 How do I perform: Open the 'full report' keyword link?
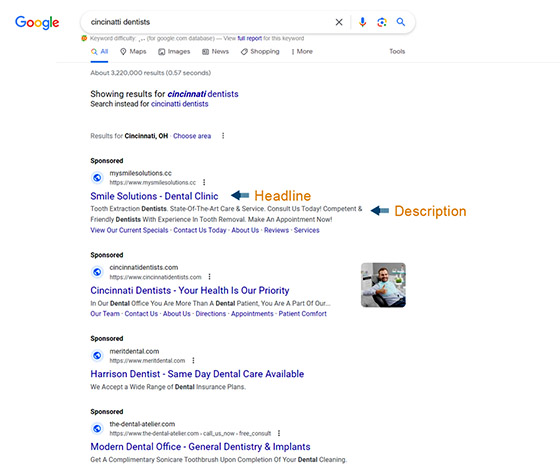pyautogui.click(x=250, y=38)
